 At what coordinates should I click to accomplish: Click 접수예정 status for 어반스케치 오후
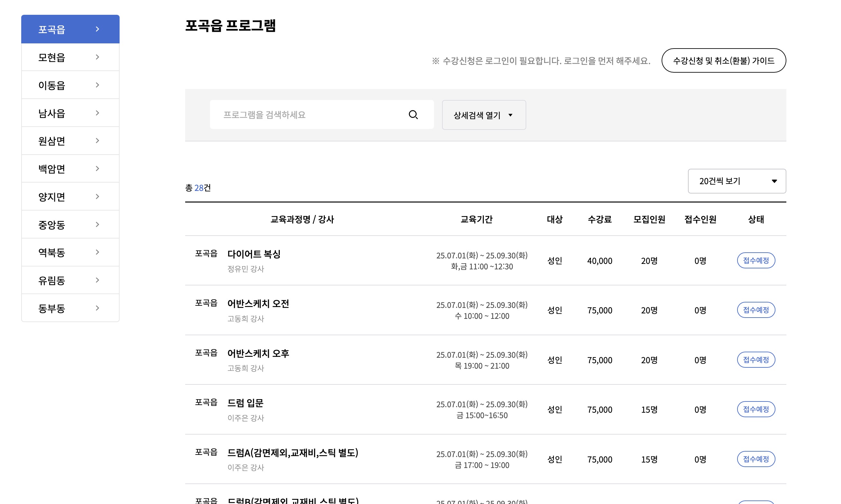755,360
